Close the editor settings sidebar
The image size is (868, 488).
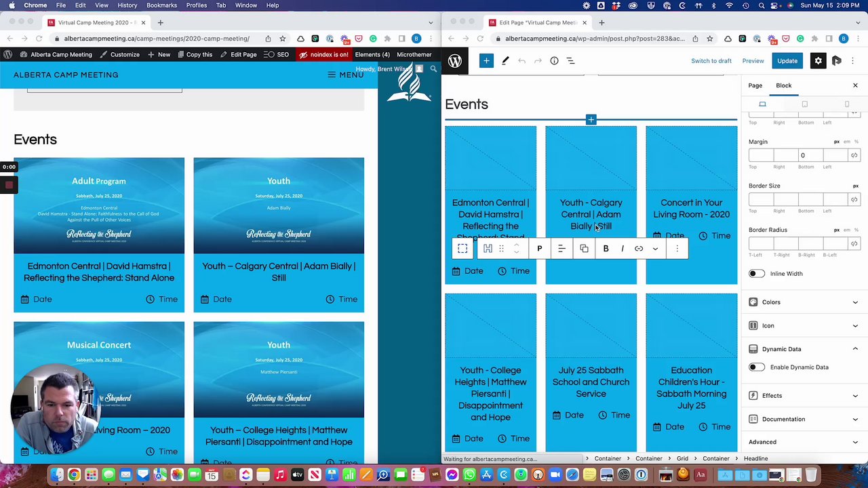point(855,85)
